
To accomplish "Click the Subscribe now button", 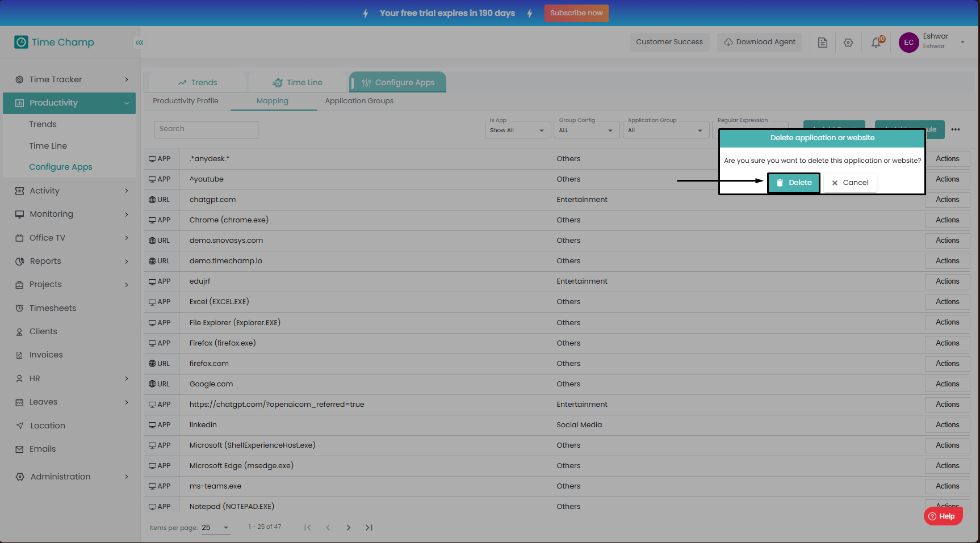I will click(x=576, y=13).
